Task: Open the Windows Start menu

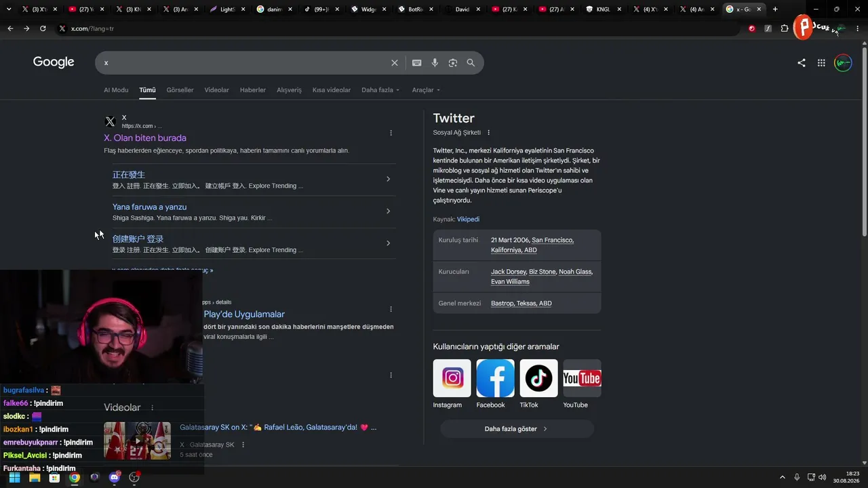Action: [x=14, y=477]
